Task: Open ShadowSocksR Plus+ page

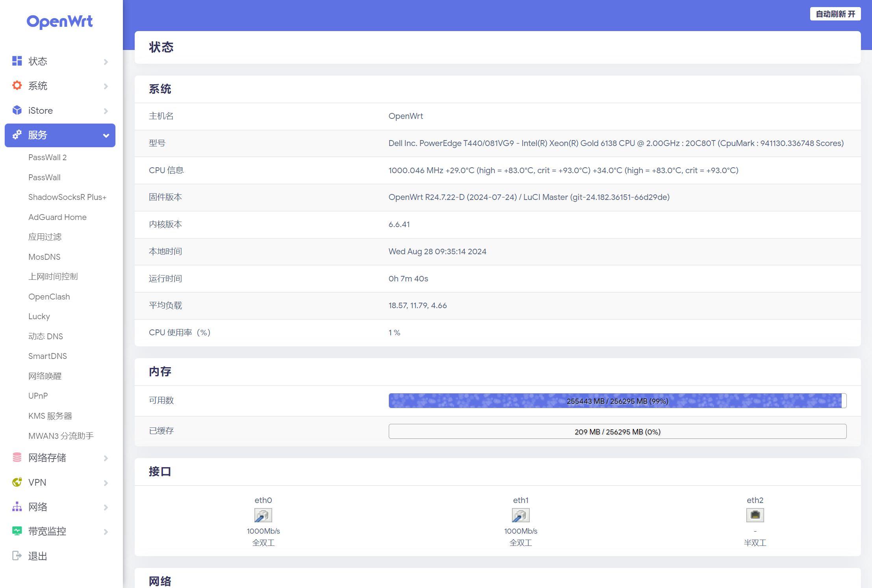Action: pos(67,197)
